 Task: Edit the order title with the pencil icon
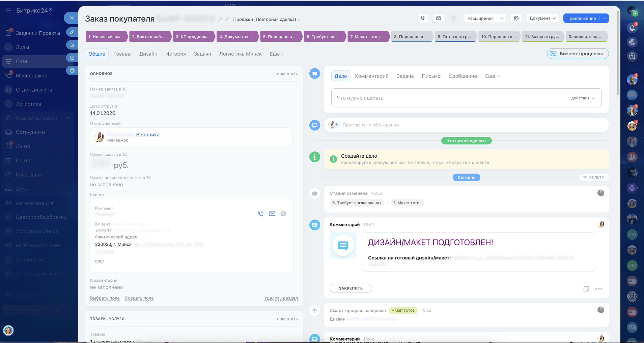pyautogui.click(x=220, y=19)
